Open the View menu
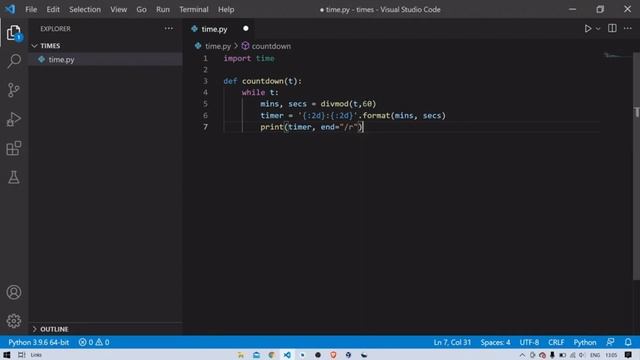The height and width of the screenshot is (360, 640). tap(118, 9)
